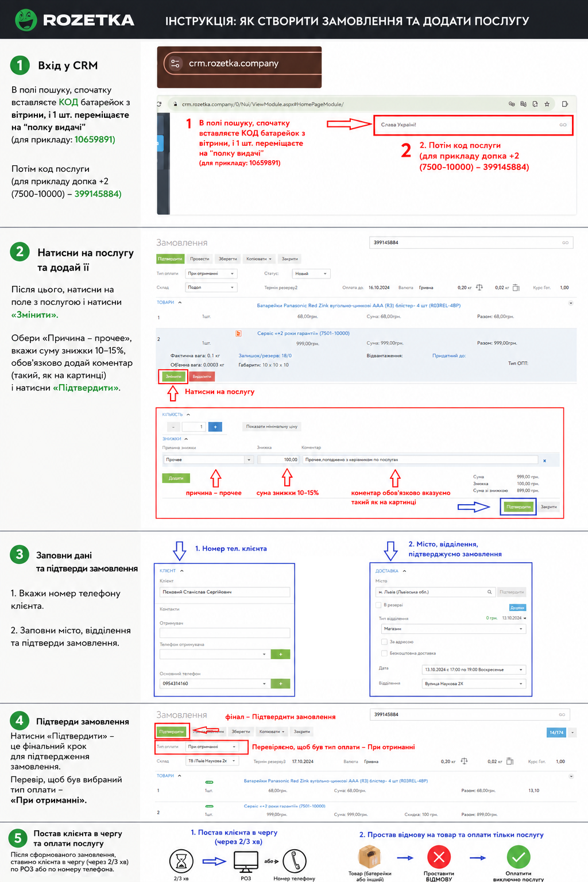Screen dimensions: 588x882
Task: Open the Дата delivery time dropdown
Action: (x=474, y=670)
